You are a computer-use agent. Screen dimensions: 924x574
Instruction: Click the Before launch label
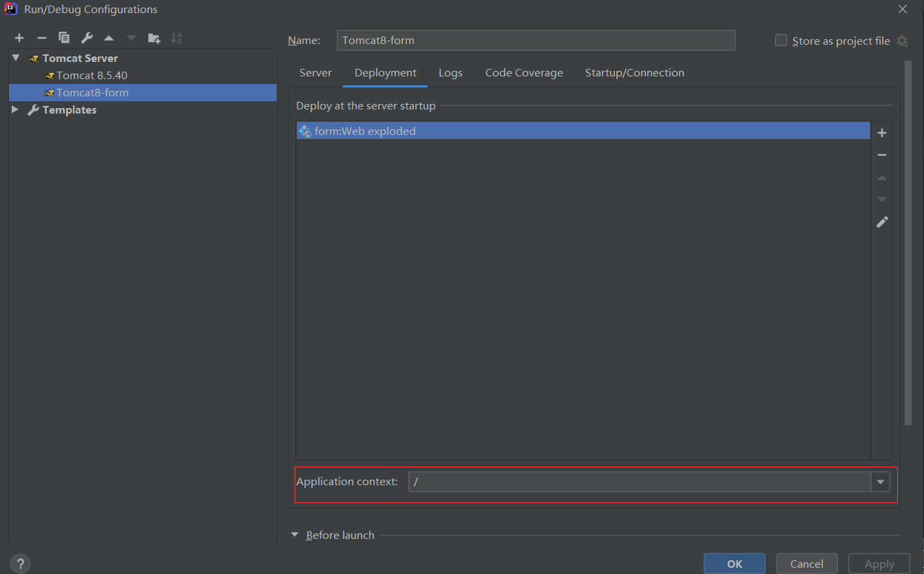pos(340,535)
